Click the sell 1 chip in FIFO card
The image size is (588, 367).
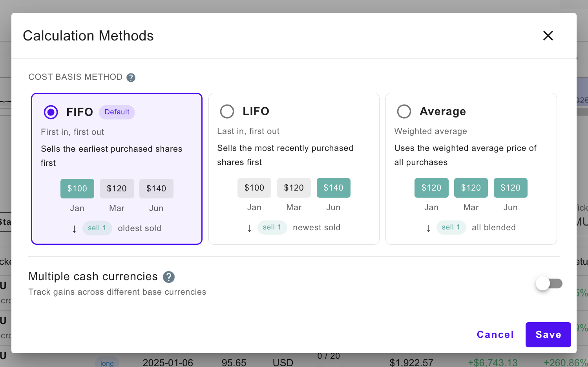[97, 228]
